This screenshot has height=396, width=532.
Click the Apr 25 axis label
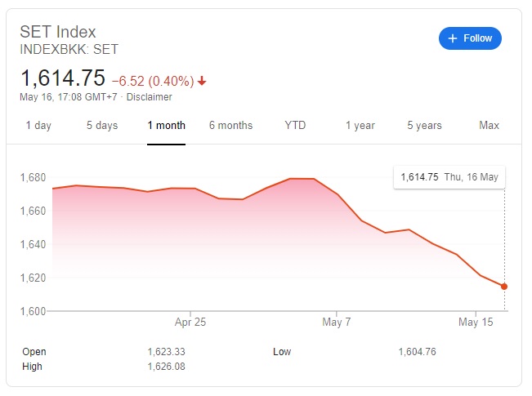click(190, 323)
